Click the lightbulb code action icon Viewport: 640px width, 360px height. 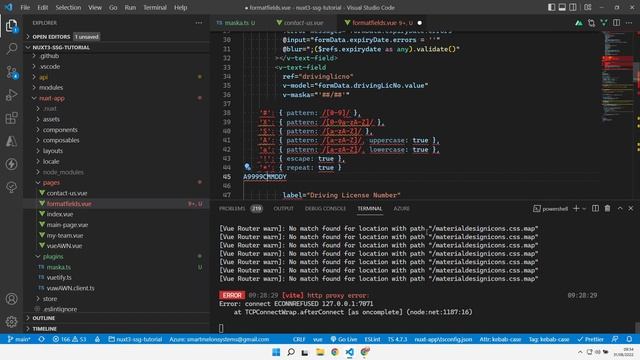pyautogui.click(x=247, y=167)
